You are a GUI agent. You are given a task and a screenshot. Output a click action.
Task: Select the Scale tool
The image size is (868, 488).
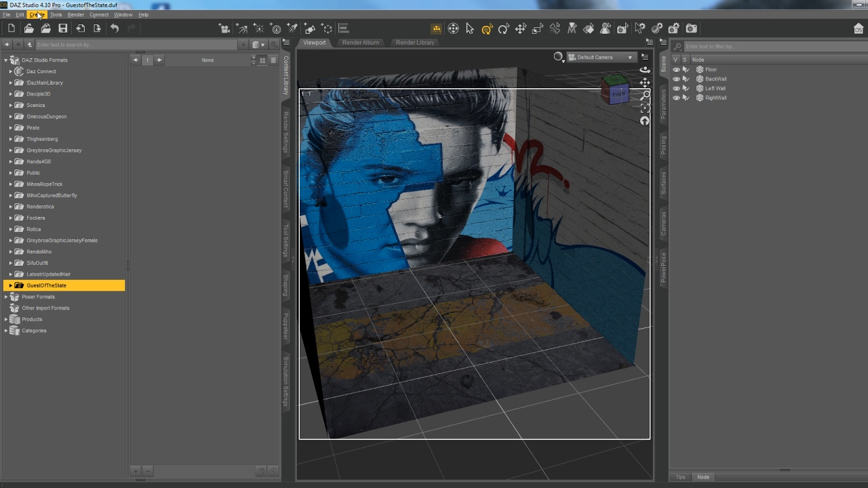(538, 28)
